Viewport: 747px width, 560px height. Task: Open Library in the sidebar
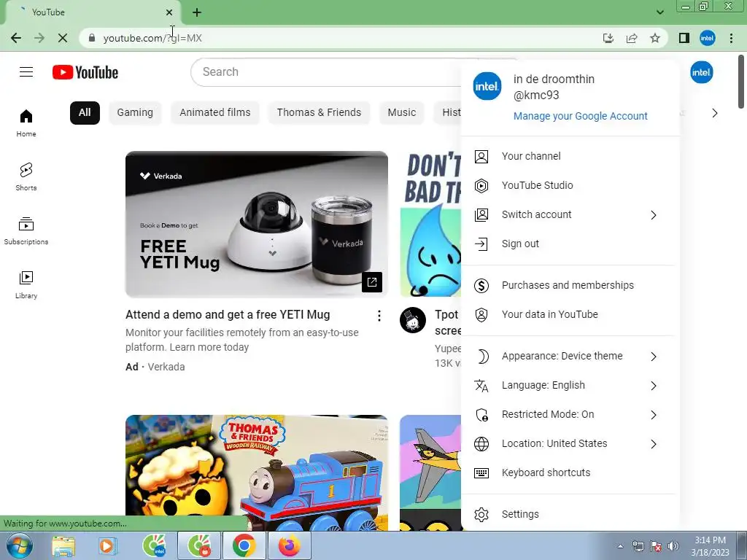tap(26, 285)
